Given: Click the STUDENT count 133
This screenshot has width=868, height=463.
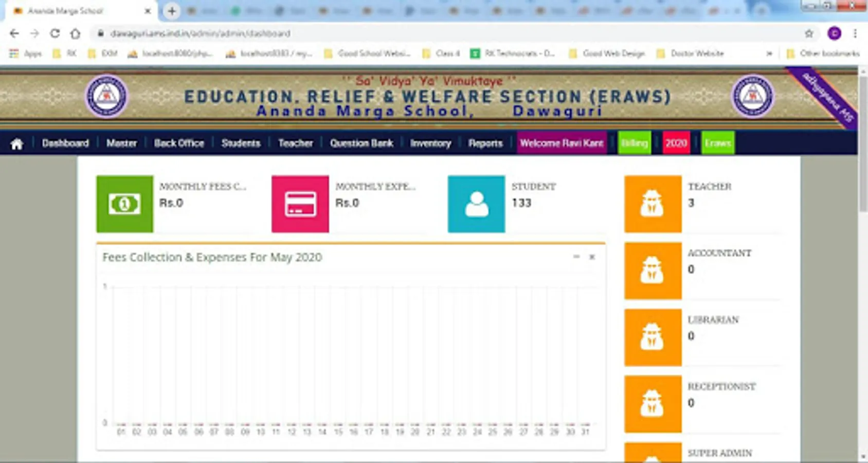Looking at the screenshot, I should (521, 203).
